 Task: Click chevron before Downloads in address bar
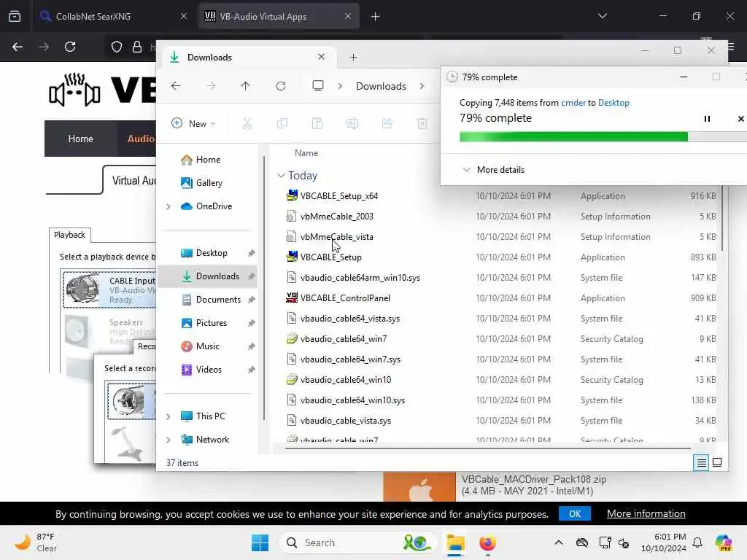click(340, 86)
